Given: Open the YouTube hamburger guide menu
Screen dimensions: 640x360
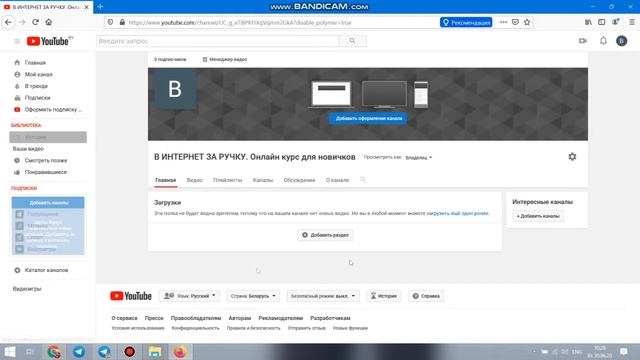Looking at the screenshot, I should point(17,41).
